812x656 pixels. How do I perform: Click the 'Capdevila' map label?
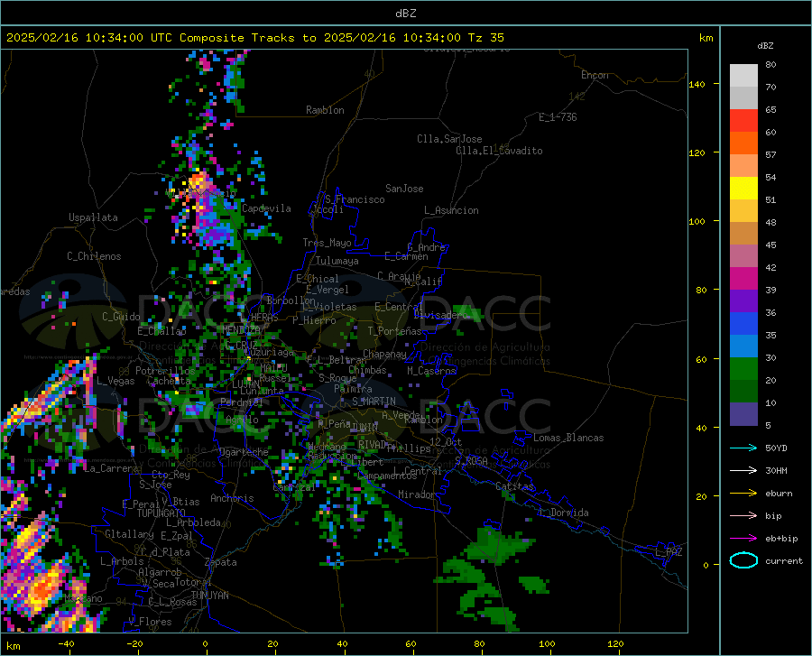tap(266, 208)
